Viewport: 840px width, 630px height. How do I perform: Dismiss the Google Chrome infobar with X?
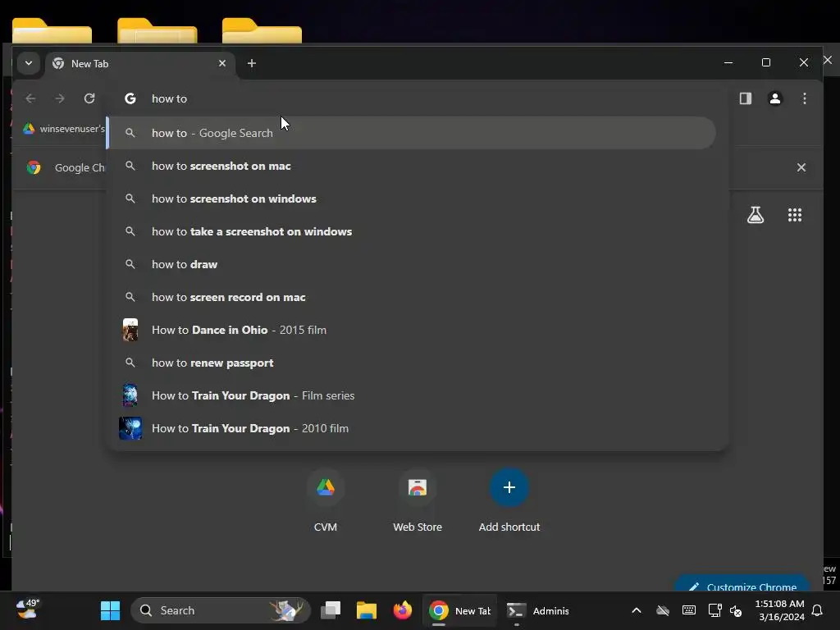coord(801,167)
